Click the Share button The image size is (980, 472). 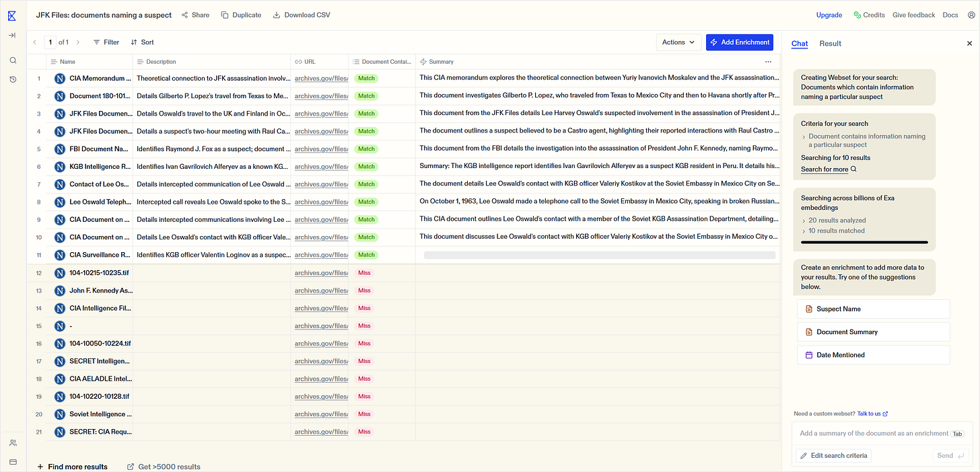coord(195,15)
